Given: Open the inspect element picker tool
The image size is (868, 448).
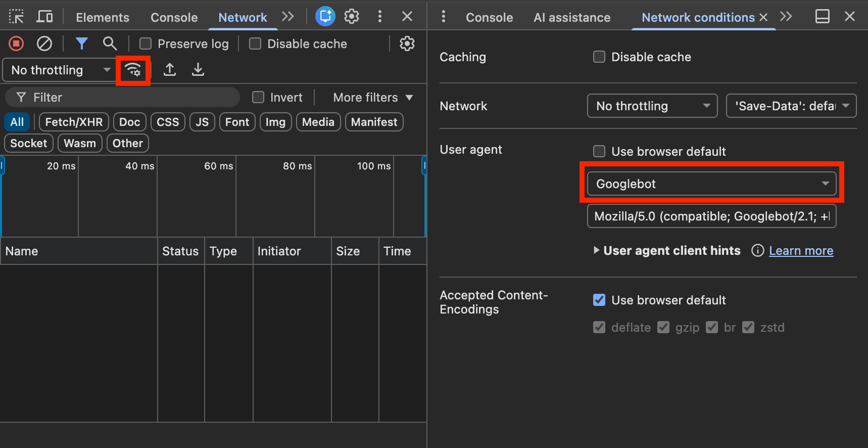Looking at the screenshot, I should [x=16, y=17].
